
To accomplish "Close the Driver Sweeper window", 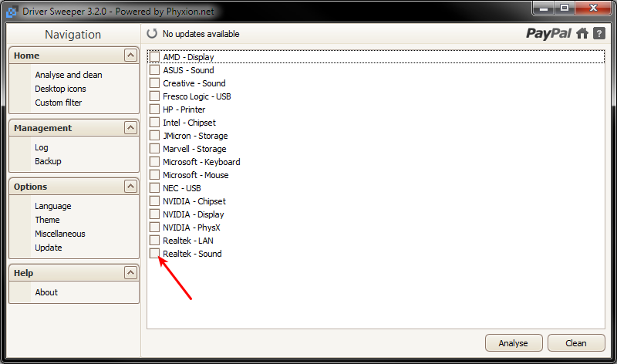I will [x=593, y=8].
